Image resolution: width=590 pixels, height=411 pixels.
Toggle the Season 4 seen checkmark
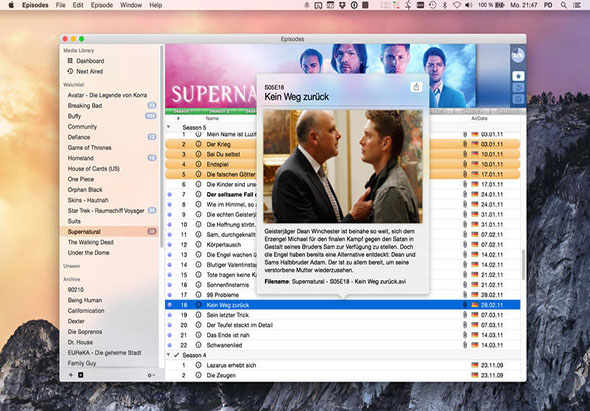pyautogui.click(x=176, y=355)
